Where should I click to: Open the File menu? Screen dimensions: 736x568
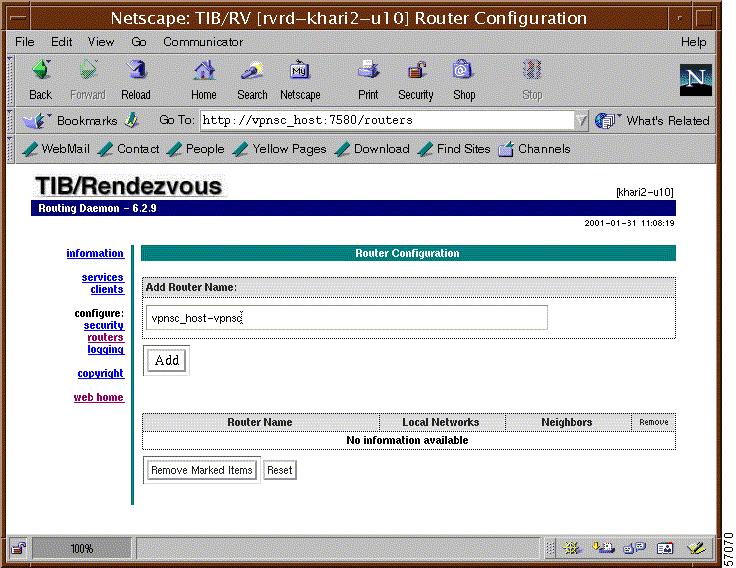(24, 42)
